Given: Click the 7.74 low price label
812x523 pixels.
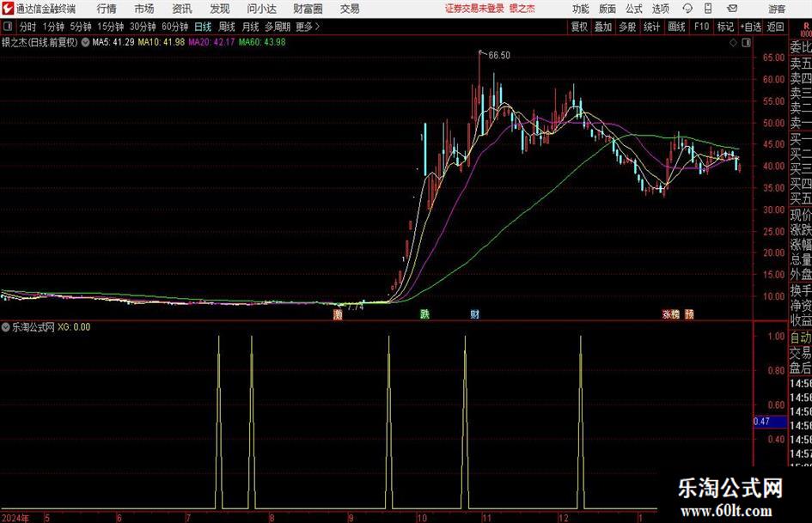Looking at the screenshot, I should [355, 307].
